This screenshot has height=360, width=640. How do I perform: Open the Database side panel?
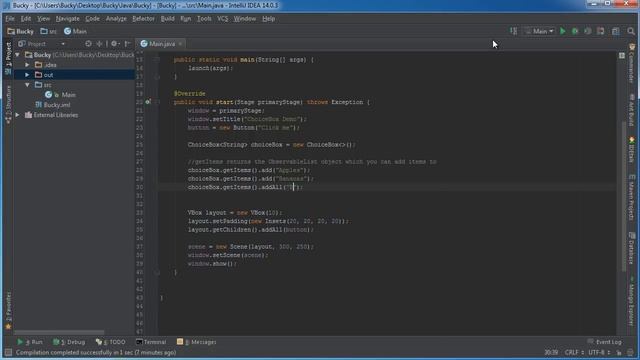(x=631, y=248)
